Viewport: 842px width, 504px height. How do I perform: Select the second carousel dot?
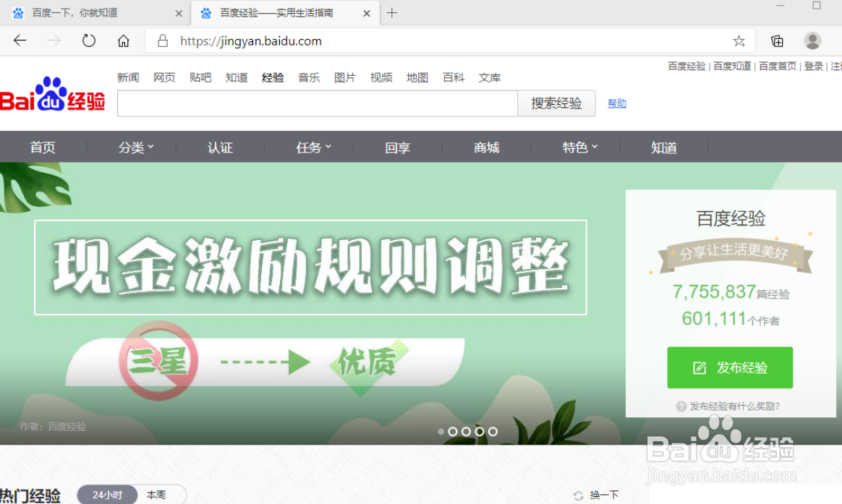pyautogui.click(x=453, y=432)
